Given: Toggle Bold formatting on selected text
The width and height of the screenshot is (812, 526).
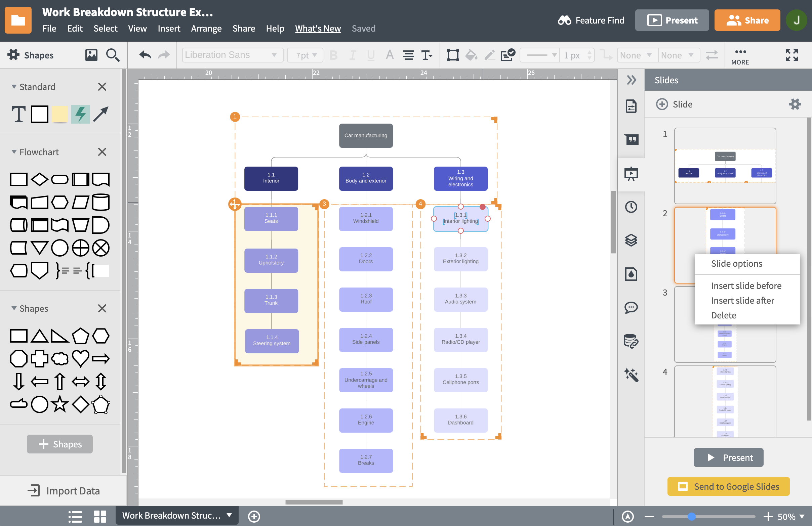Looking at the screenshot, I should (333, 54).
